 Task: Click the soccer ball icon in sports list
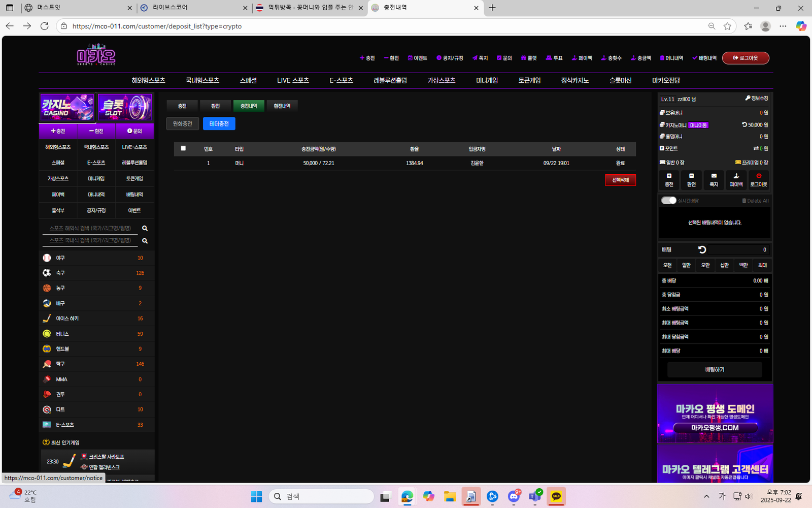[x=47, y=273]
